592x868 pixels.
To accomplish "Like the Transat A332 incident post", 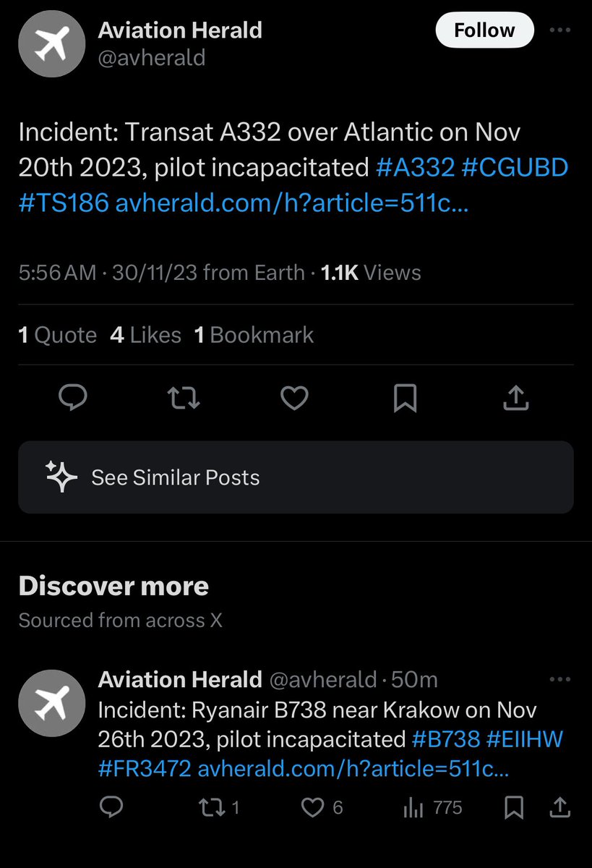I will (x=294, y=397).
